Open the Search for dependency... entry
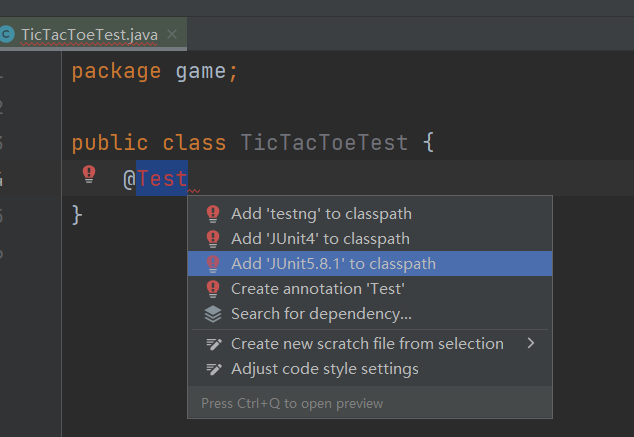The image size is (634, 437). tap(321, 314)
